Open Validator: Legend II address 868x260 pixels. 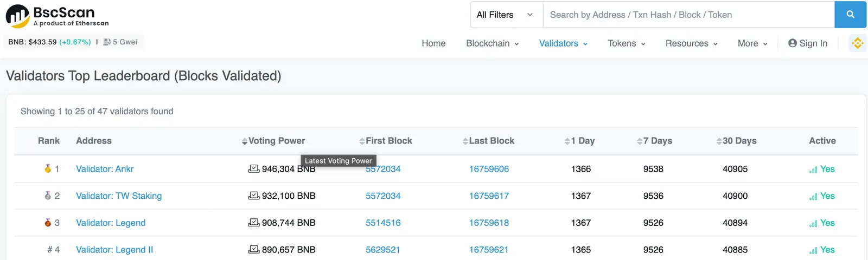(x=114, y=250)
